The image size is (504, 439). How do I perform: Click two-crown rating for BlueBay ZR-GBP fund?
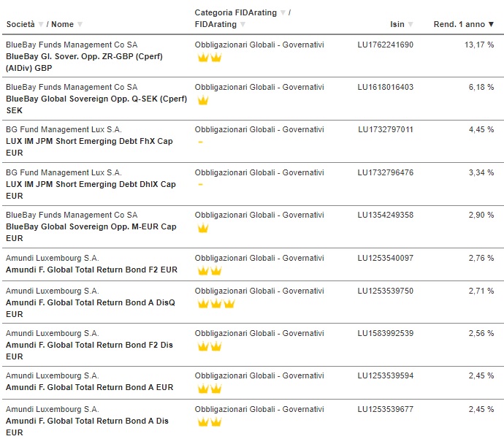[210, 58]
